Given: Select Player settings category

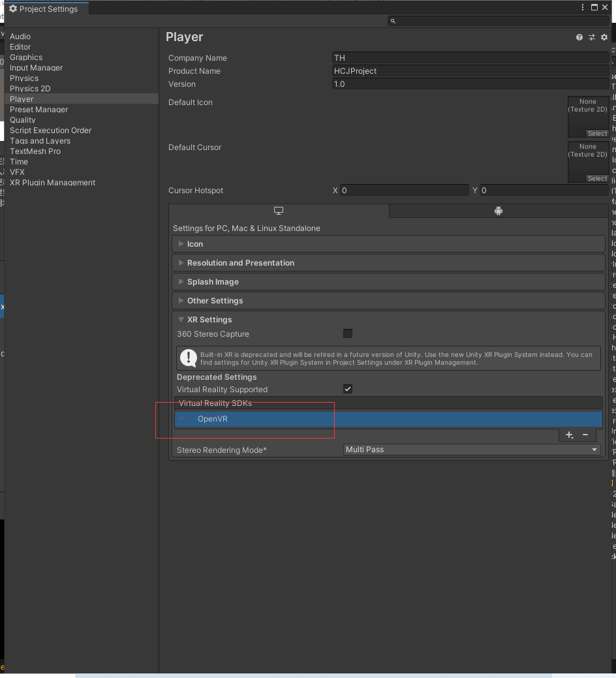Looking at the screenshot, I should 82,99.
